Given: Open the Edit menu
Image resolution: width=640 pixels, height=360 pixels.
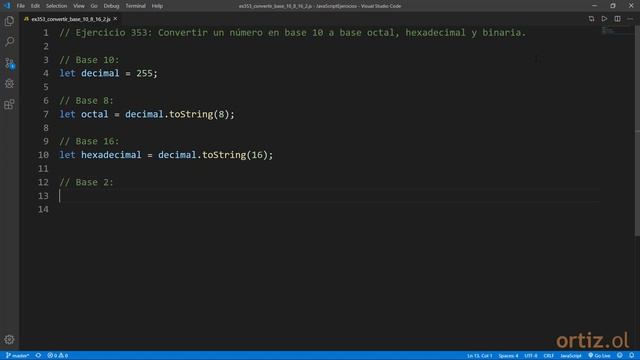Looking at the screenshot, I should (x=36, y=6).
